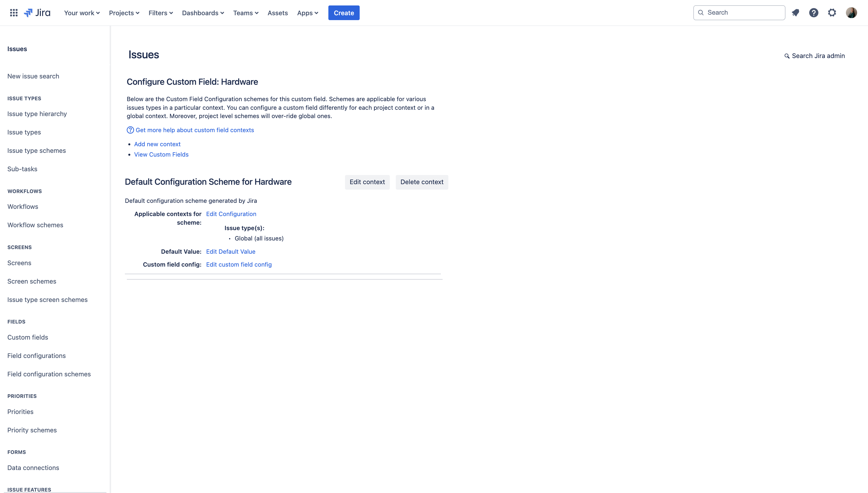The height and width of the screenshot is (493, 868).
Task: Click the apps grid icon top left
Action: [13, 13]
